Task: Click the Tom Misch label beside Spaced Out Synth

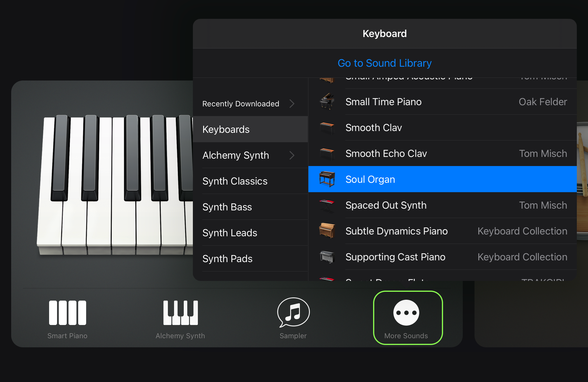Action: click(543, 205)
